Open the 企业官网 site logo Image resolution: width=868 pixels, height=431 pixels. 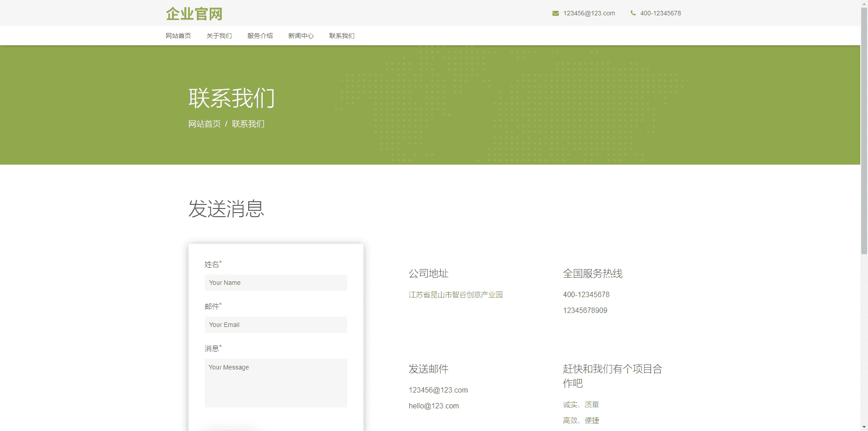(x=194, y=14)
